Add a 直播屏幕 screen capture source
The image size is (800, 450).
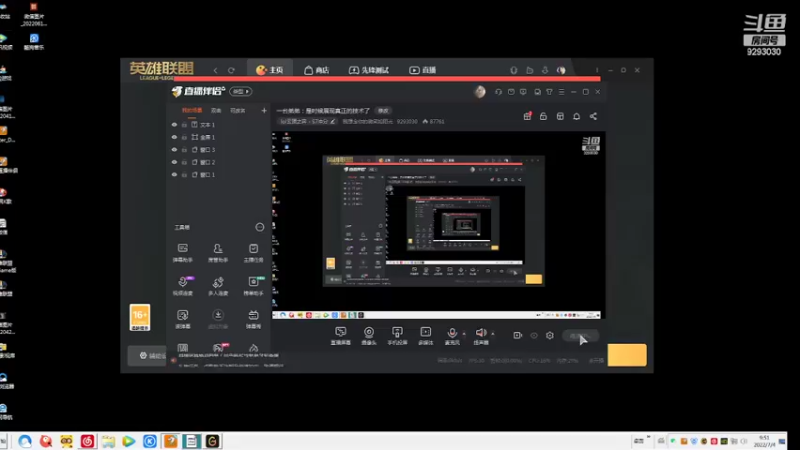pyautogui.click(x=340, y=336)
